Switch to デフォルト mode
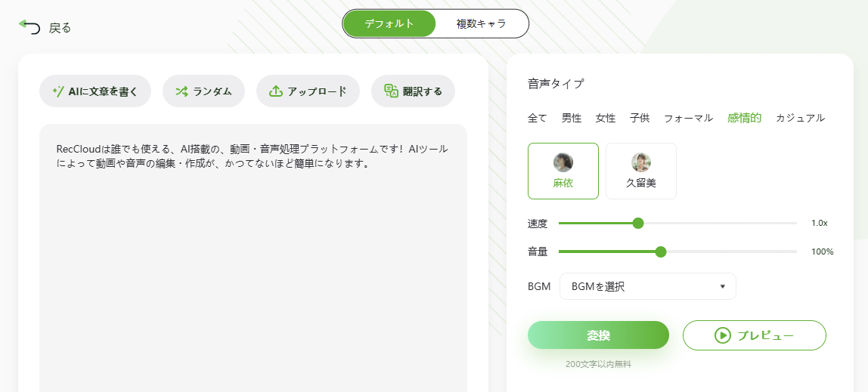The image size is (868, 392). (389, 23)
